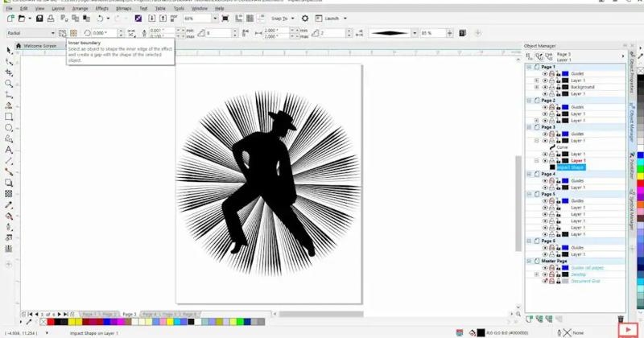Toggle visibility eye of Page 1 Guides
This screenshot has width=644, height=338.
pos(545,73)
